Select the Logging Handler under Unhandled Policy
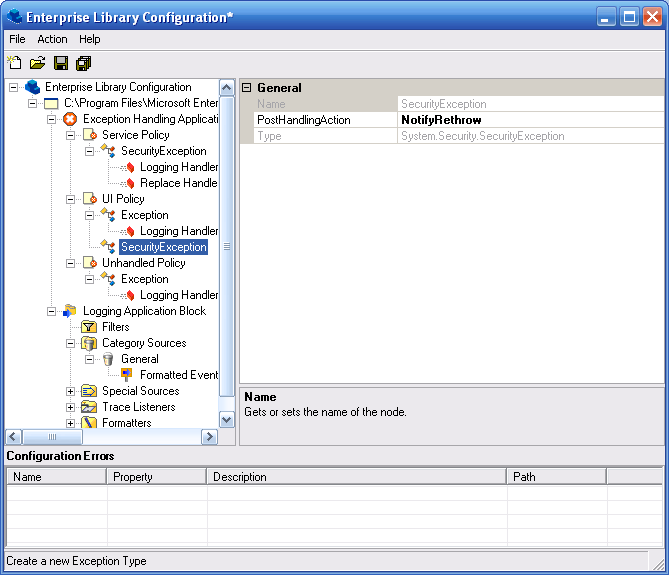The height and width of the screenshot is (575, 669). click(179, 295)
